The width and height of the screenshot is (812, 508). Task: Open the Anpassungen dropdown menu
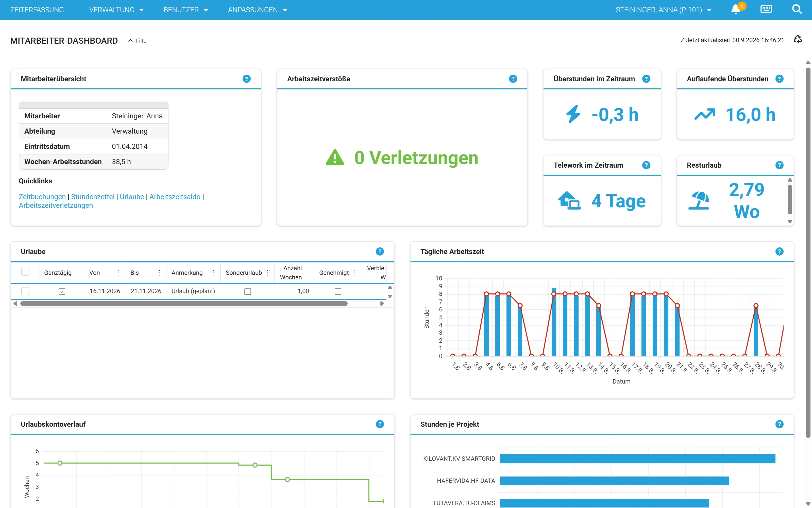point(257,10)
